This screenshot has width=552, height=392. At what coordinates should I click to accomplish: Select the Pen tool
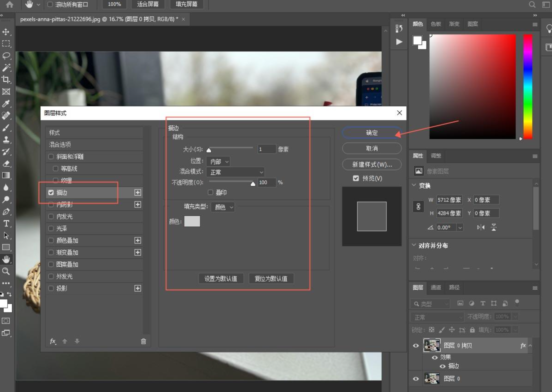[x=6, y=211]
